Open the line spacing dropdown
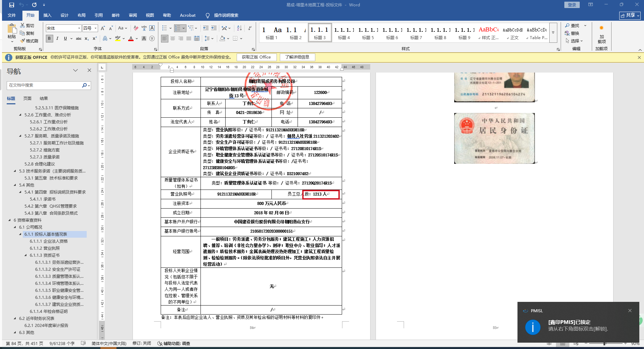The height and width of the screenshot is (349, 644). pyautogui.click(x=209, y=38)
